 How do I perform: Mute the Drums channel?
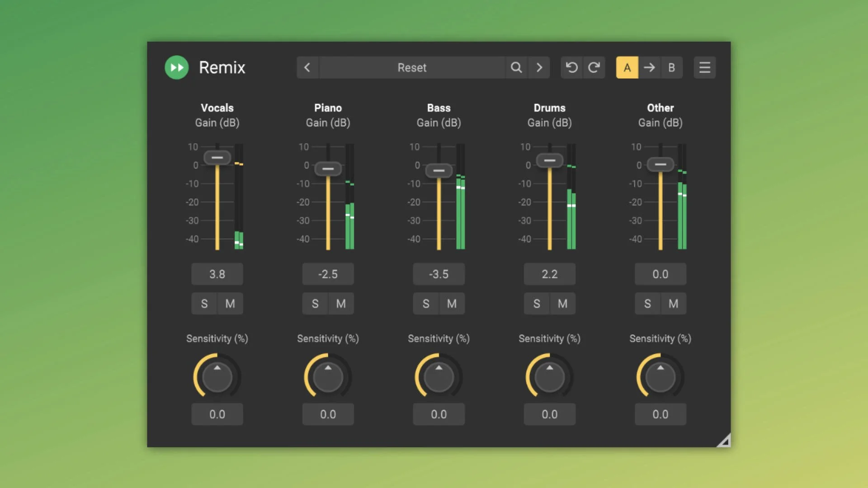point(562,304)
